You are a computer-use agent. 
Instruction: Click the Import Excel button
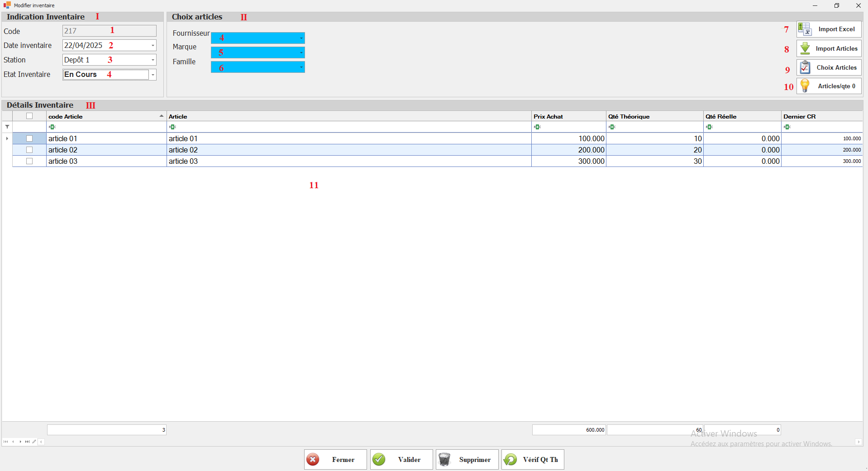(829, 29)
